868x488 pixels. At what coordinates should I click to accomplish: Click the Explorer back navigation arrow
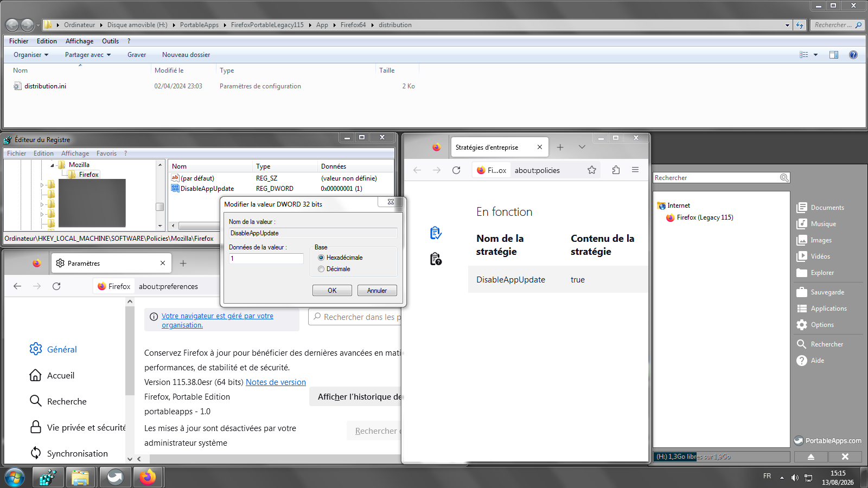coord(12,25)
